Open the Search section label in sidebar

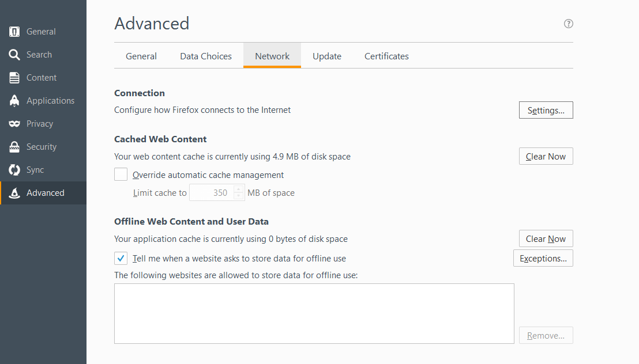point(39,55)
